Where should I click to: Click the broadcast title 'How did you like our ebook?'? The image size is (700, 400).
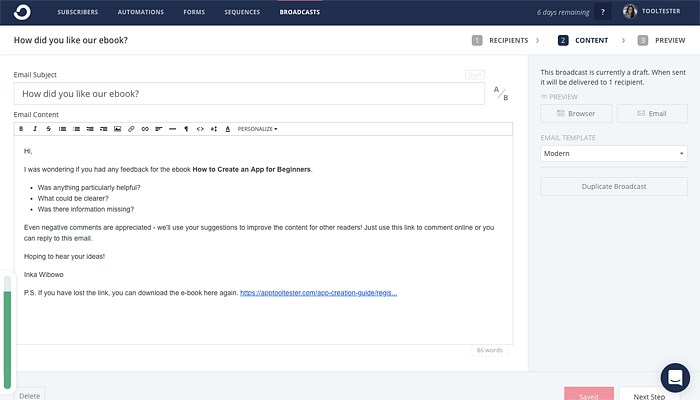tap(71, 40)
